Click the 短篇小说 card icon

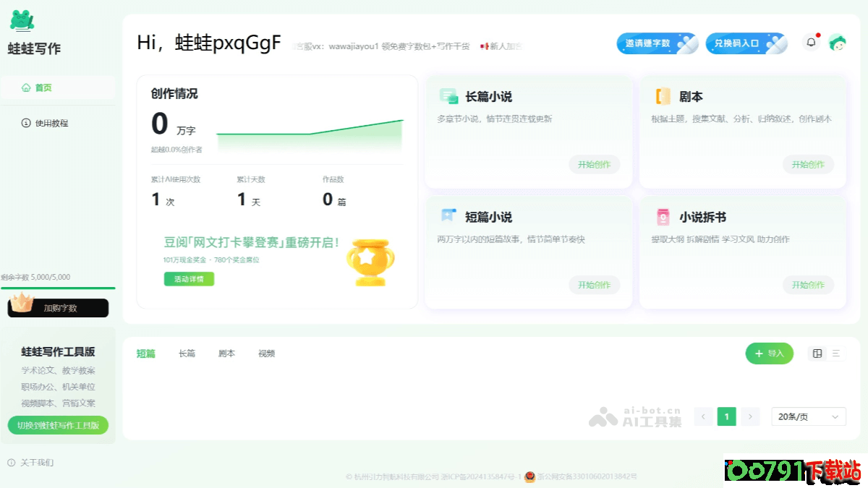point(448,216)
